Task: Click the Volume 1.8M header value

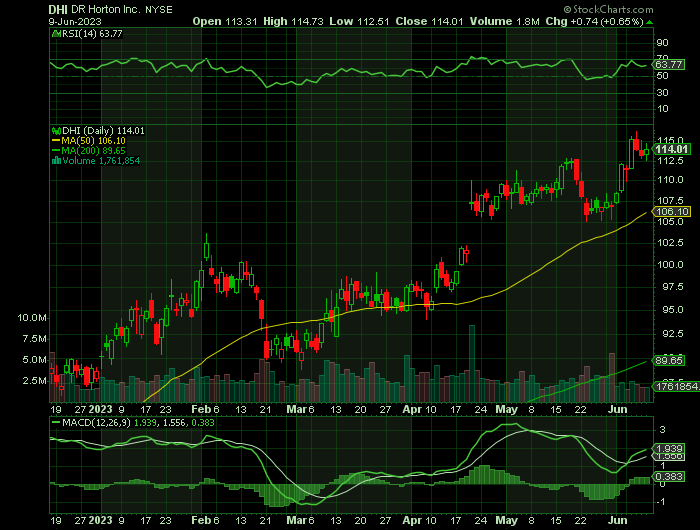Action: pyautogui.click(x=504, y=21)
